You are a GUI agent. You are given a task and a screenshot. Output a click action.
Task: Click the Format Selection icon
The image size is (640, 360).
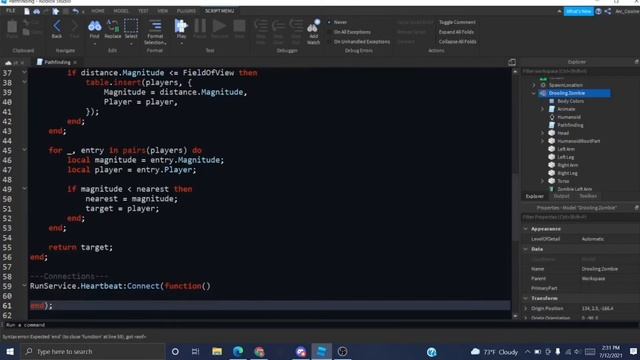point(155,26)
